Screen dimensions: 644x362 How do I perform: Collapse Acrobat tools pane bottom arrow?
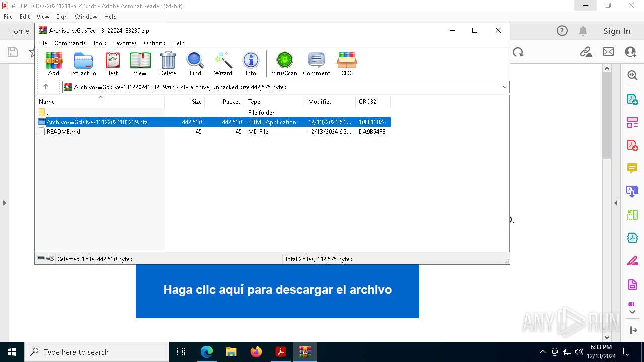pyautogui.click(x=632, y=330)
